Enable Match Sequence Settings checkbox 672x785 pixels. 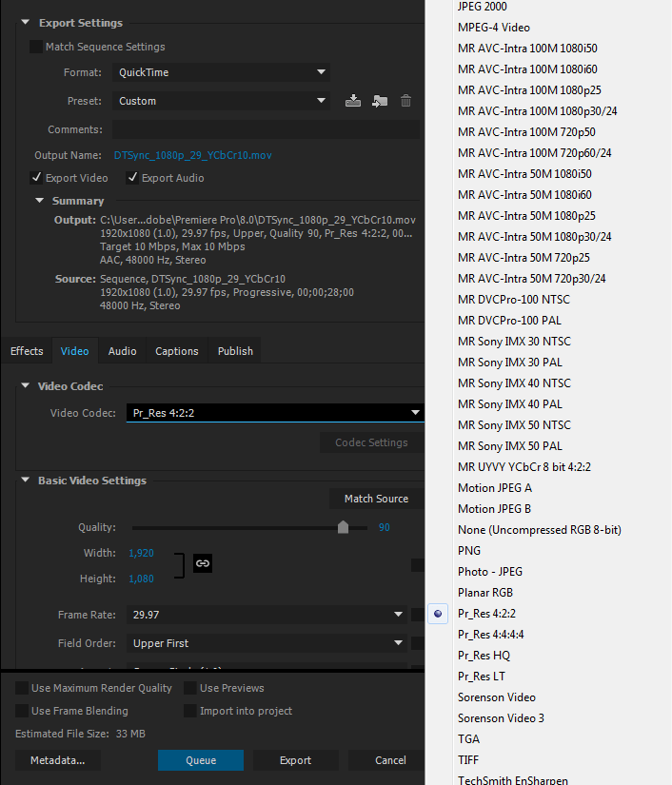pos(36,47)
